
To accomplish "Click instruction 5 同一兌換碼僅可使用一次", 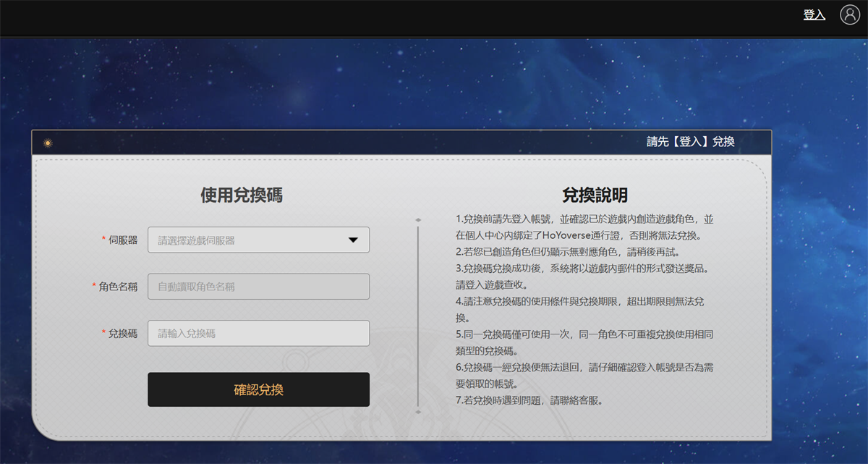I will coord(584,343).
